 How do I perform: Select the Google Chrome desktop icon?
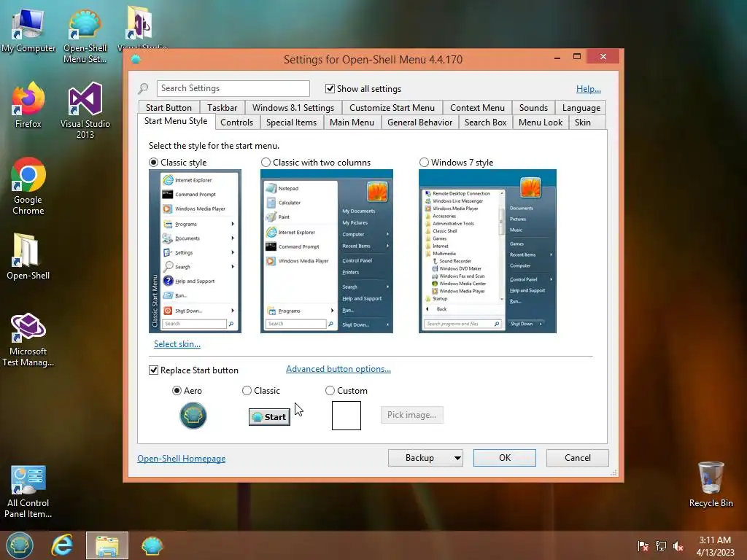(28, 186)
